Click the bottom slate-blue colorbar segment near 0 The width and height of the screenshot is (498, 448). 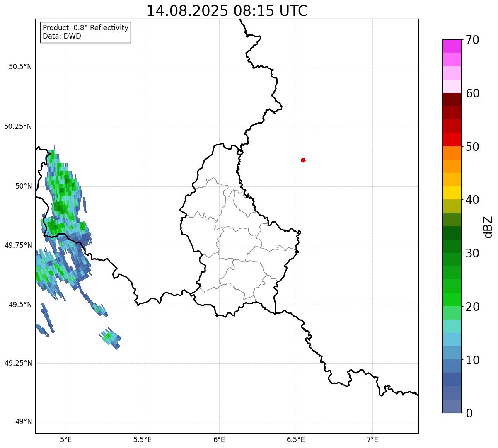pyautogui.click(x=452, y=406)
